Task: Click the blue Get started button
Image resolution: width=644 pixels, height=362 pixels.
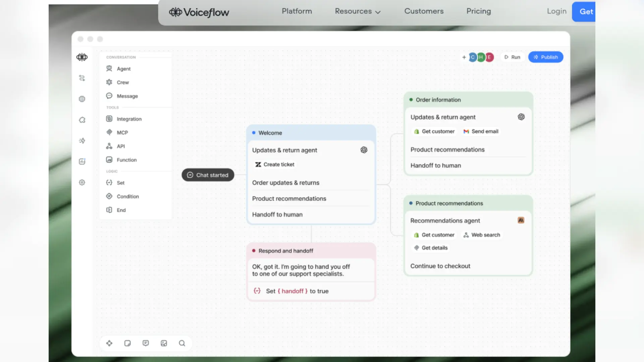Action: (584, 12)
